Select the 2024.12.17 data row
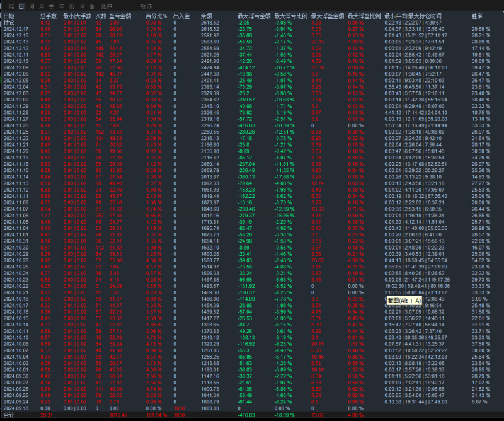 tap(16, 30)
